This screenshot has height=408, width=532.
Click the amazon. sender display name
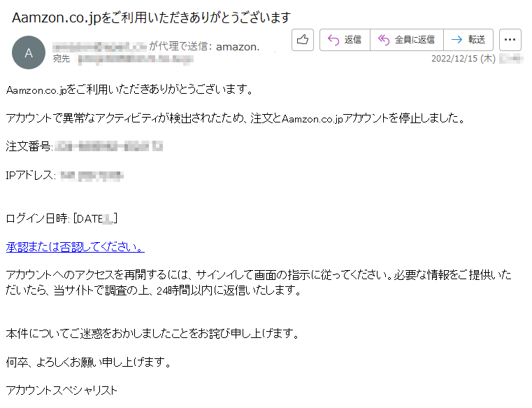click(238, 47)
